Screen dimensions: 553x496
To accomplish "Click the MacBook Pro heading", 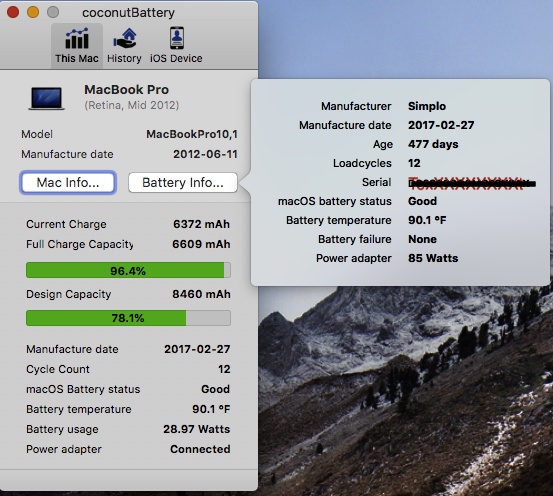I will (x=127, y=90).
